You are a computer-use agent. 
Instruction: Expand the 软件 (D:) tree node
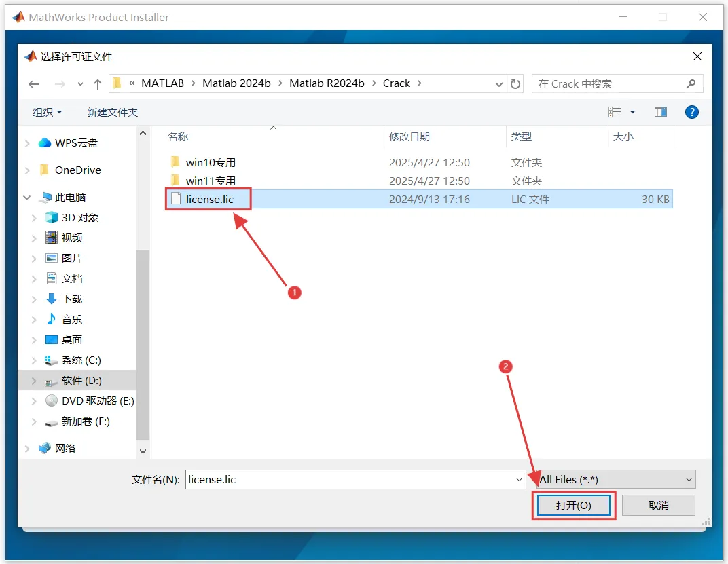34,381
